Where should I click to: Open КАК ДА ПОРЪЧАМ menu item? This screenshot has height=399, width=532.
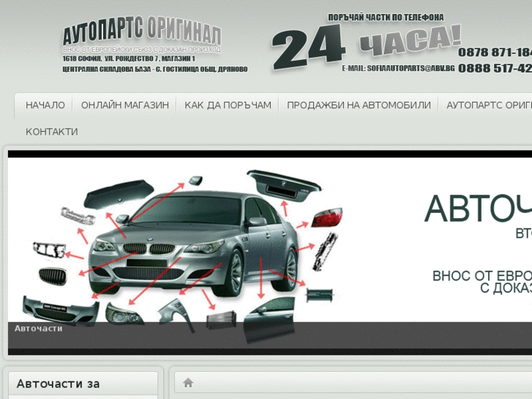(x=228, y=105)
